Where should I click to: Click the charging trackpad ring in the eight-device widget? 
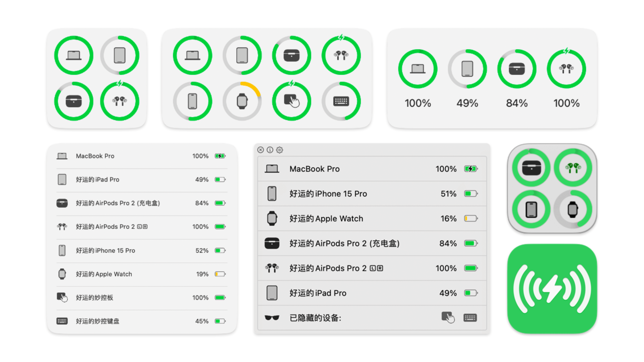pyautogui.click(x=291, y=101)
